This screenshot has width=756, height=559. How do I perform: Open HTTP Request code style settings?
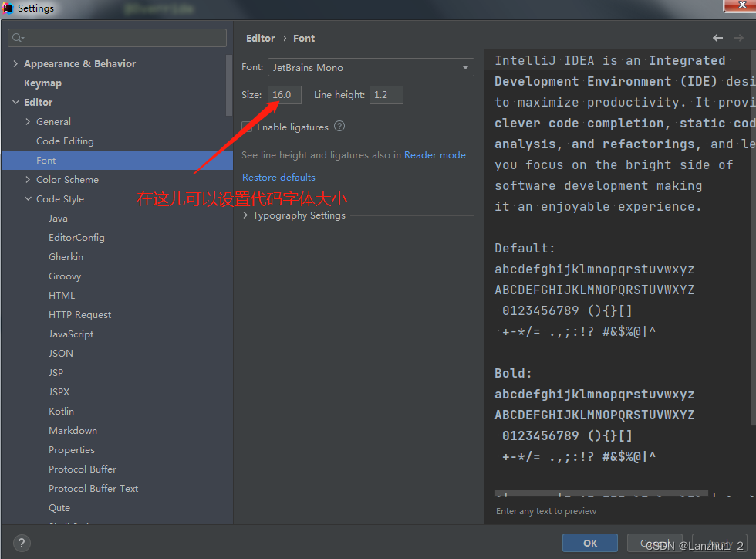coord(80,315)
